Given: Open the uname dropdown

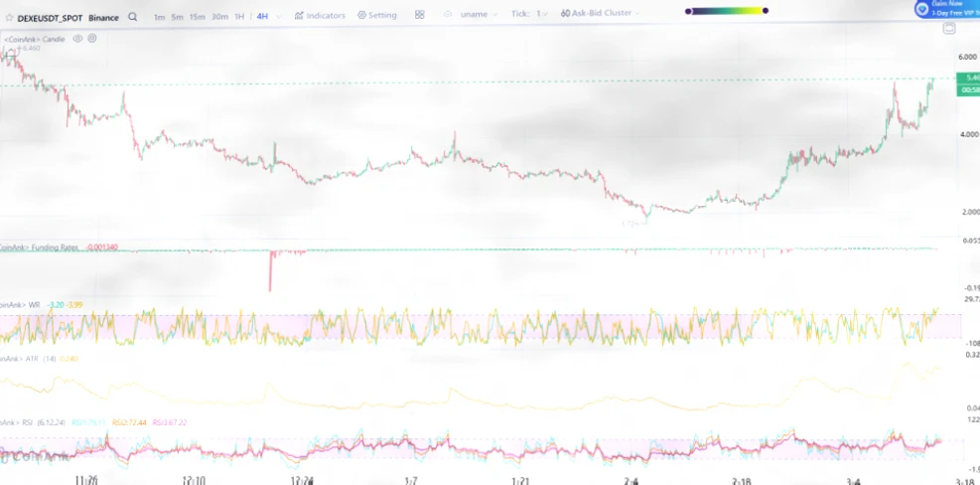Looking at the screenshot, I should coord(480,14).
